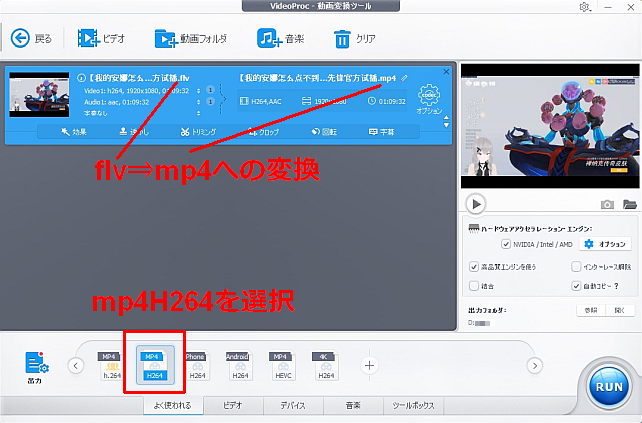
Task: Click output codec H264,AAC label
Action: (x=261, y=101)
